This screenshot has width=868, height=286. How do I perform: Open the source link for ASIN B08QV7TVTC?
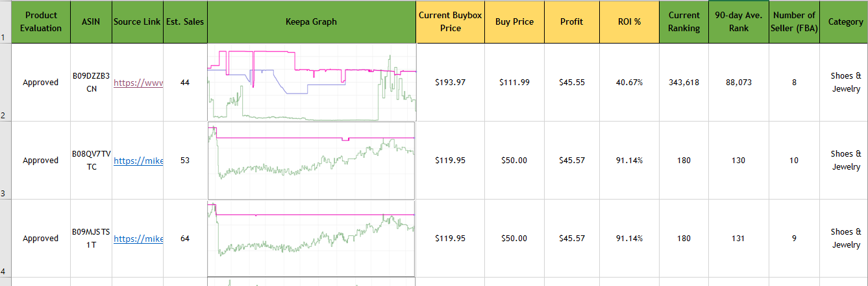coord(138,161)
